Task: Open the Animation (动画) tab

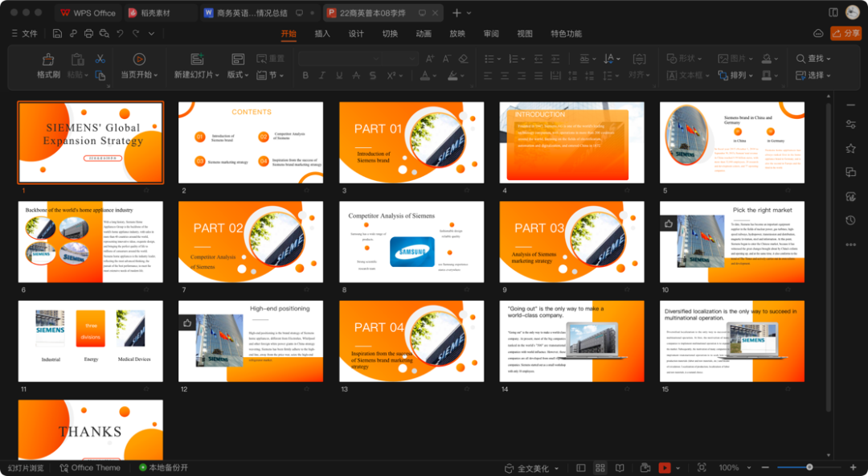Action: tap(424, 34)
